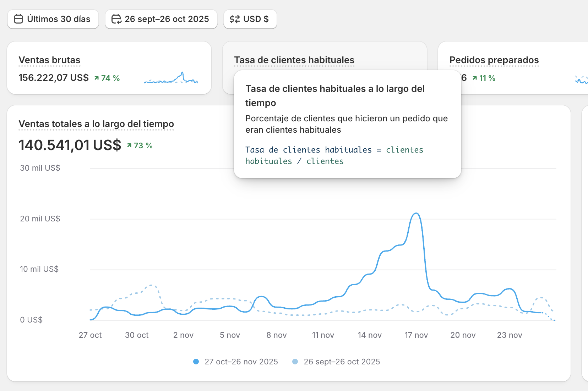This screenshot has width=588, height=391.
Task: Click the '30 oct' x-axis label
Action: click(137, 335)
